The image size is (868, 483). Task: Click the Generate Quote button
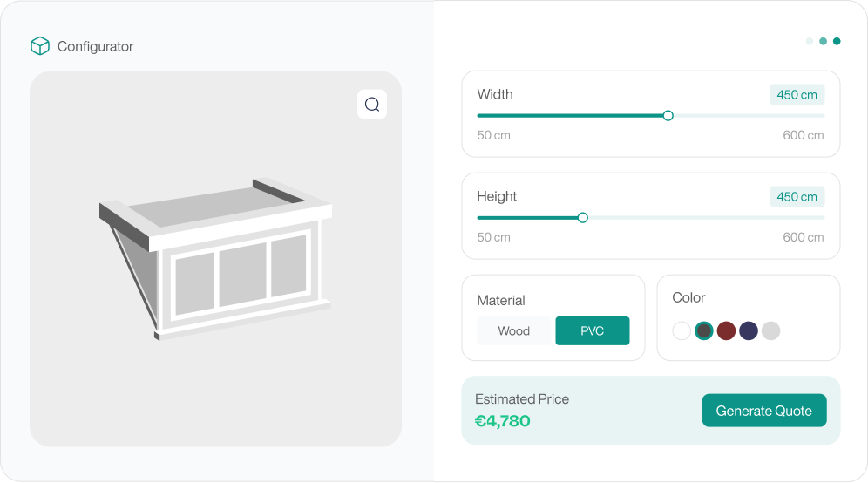pyautogui.click(x=763, y=411)
